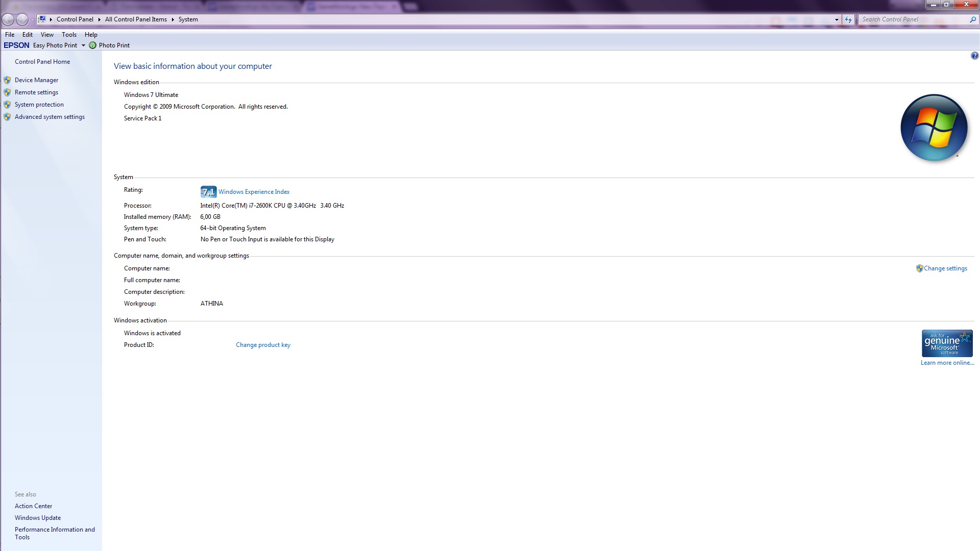Click the green Photo Print printer icon
Image resolution: width=980 pixels, height=551 pixels.
point(92,45)
